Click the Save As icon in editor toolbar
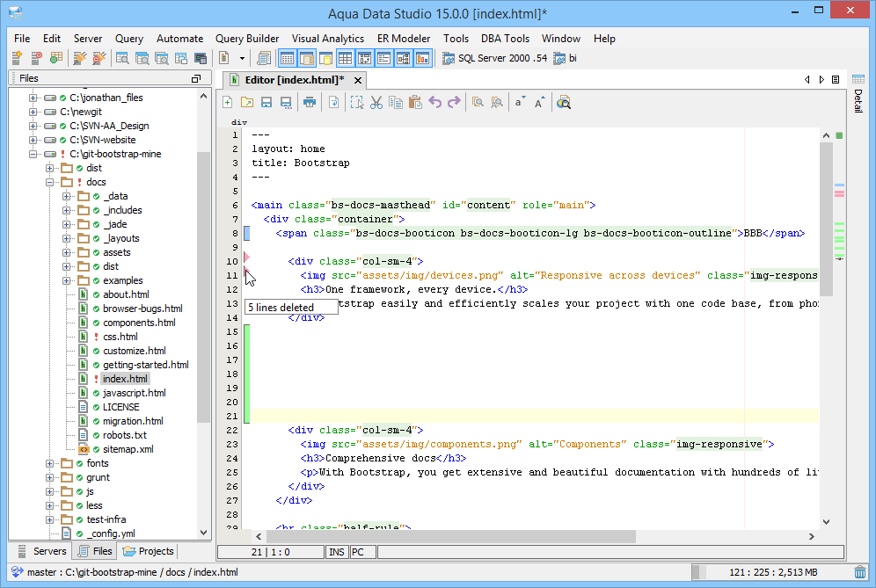Viewport: 876px width, 588px height. pyautogui.click(x=286, y=102)
